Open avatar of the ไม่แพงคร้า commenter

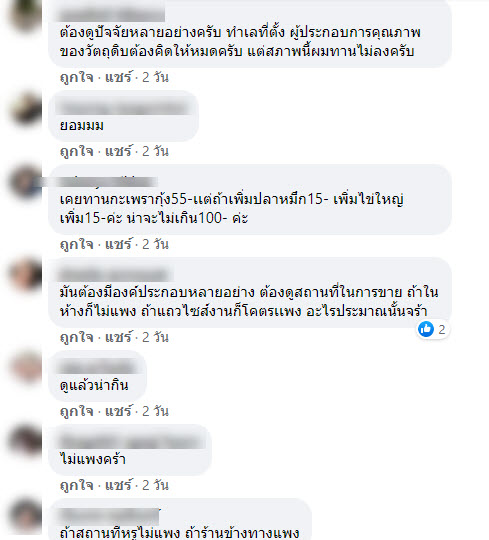26,441
